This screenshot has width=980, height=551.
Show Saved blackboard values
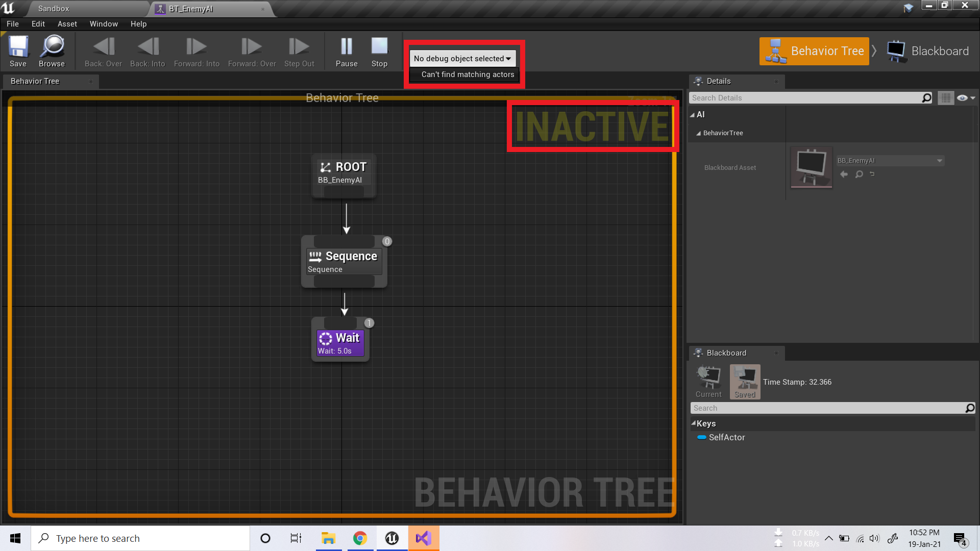(745, 382)
